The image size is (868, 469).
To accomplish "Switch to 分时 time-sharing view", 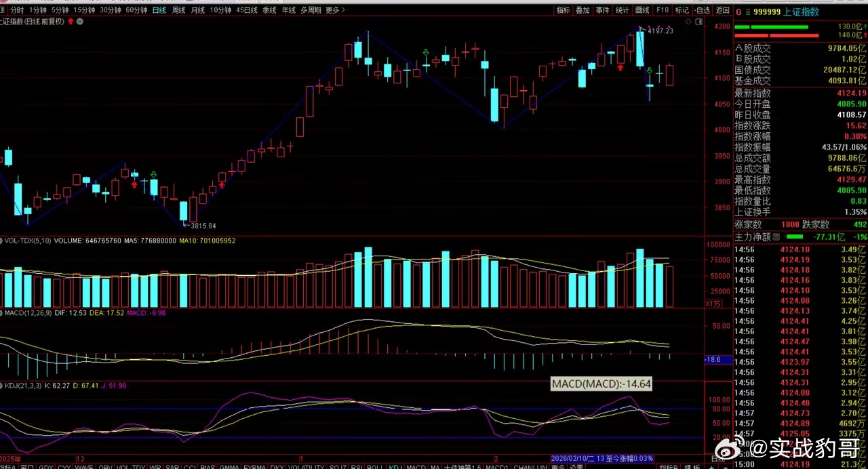I will point(17,10).
